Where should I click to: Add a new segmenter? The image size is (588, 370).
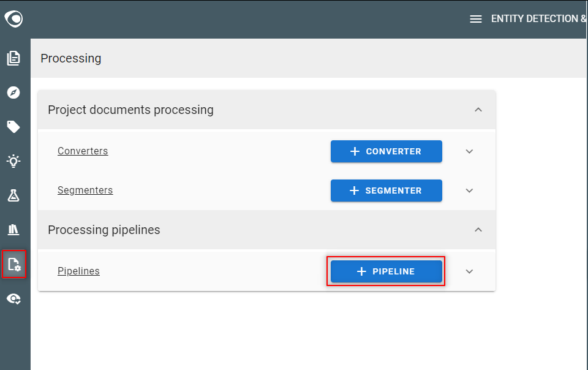point(386,191)
